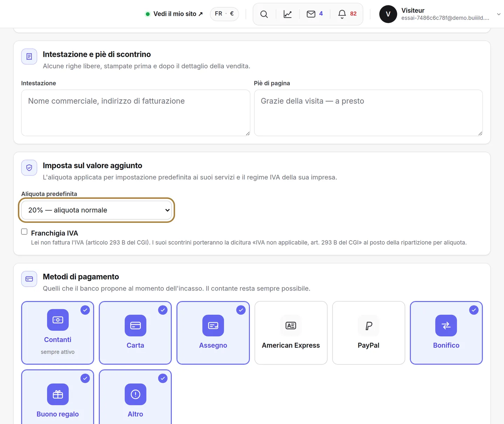Deselect the Bonifico payment tile
Viewport: 504px width, 424px height.
446,333
